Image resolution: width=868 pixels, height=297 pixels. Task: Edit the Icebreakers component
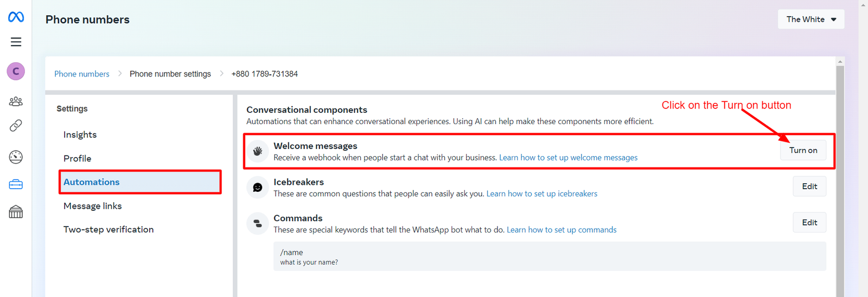pyautogui.click(x=809, y=186)
